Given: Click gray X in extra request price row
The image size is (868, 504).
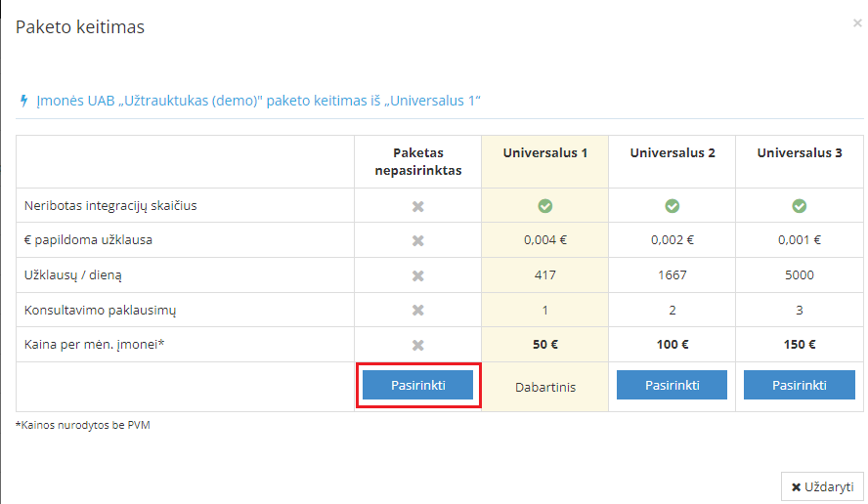Looking at the screenshot, I should point(417,240).
